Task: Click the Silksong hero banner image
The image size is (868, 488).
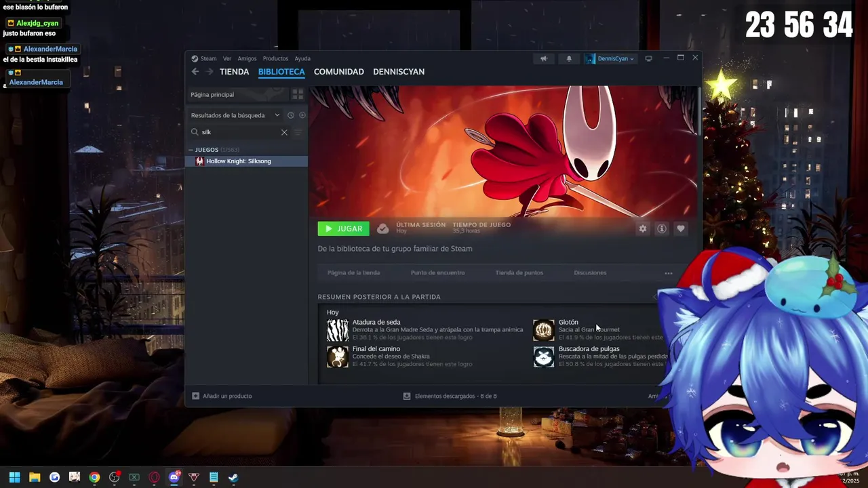Action: (x=502, y=150)
